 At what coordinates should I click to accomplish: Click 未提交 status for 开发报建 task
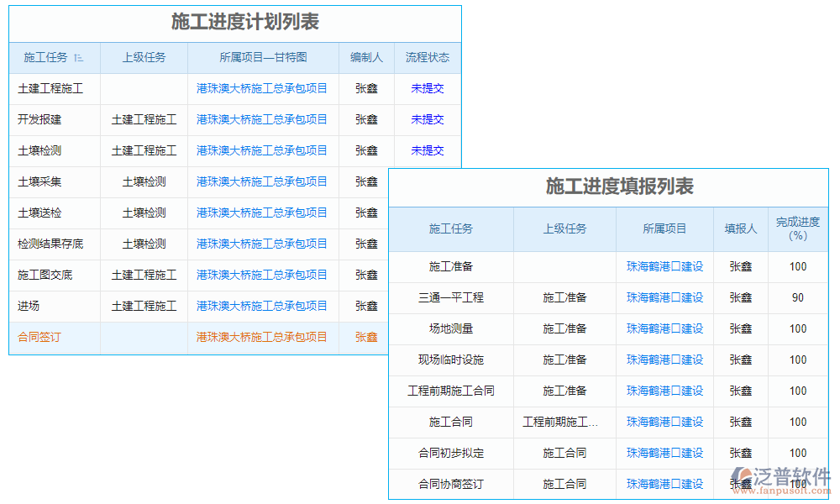428,119
